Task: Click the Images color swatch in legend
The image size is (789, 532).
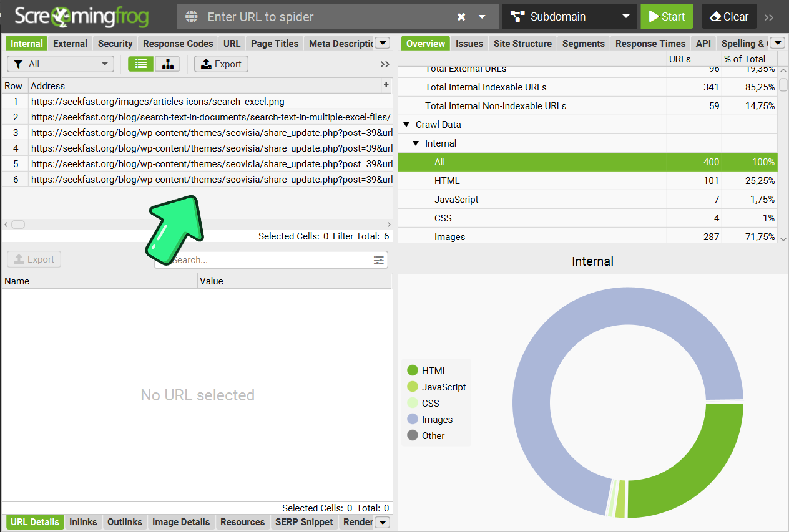Action: (413, 419)
